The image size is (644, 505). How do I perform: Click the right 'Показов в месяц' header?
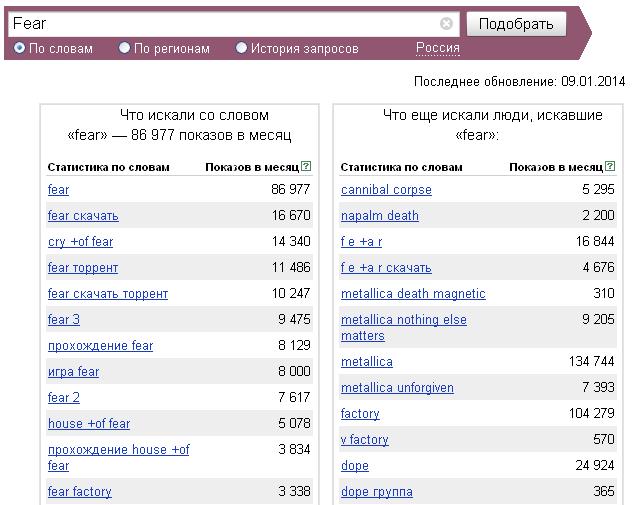point(556,167)
